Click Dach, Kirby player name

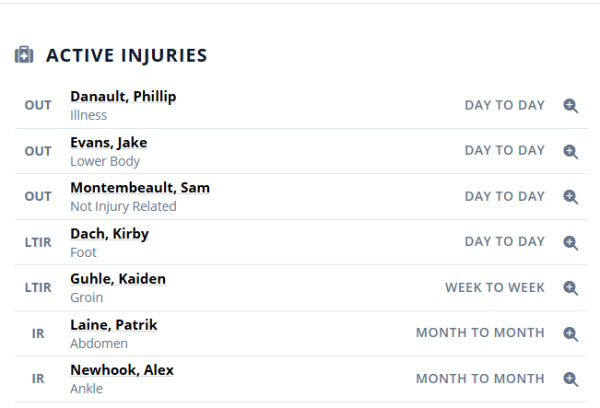pyautogui.click(x=109, y=234)
